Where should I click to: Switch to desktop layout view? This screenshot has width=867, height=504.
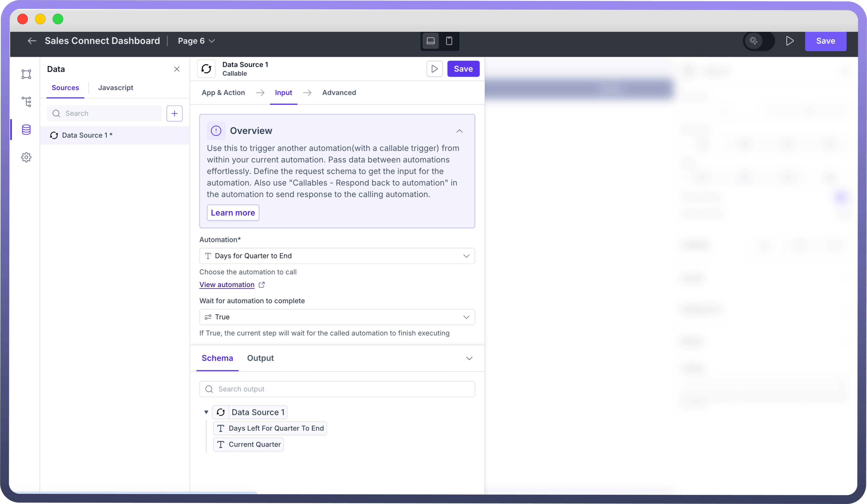coord(430,41)
